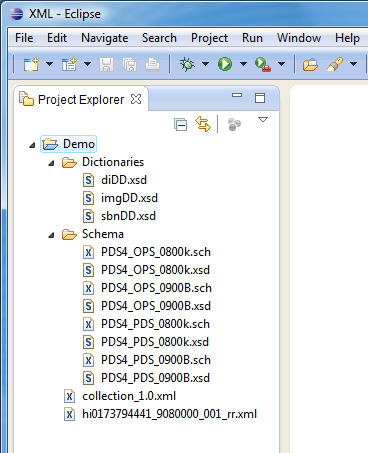Open the External Tools dropdown arrow
Viewport: 368px width, 453px height.
[281, 64]
